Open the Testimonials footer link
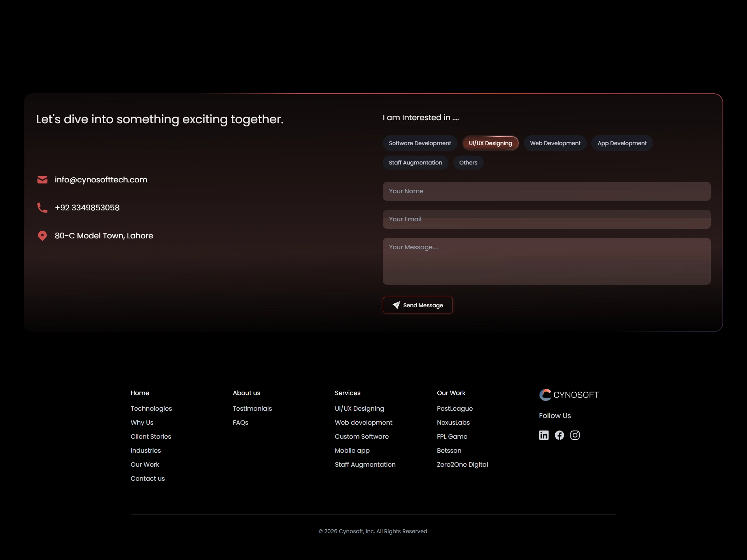The width and height of the screenshot is (747, 560). (x=252, y=408)
